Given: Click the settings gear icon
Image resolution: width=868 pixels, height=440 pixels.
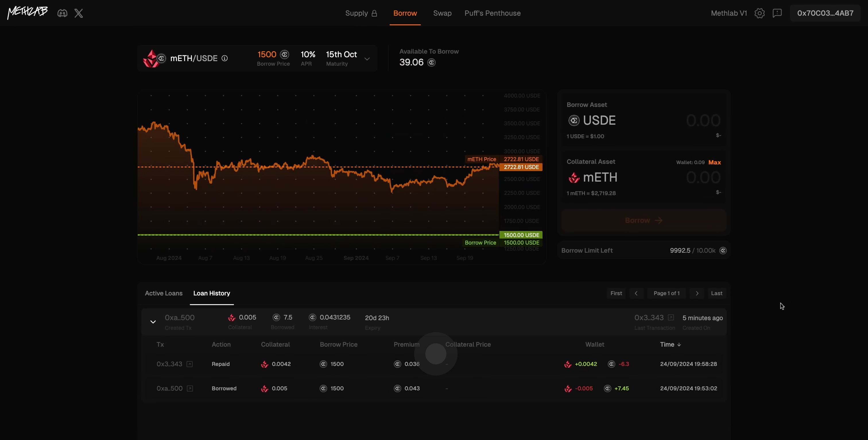Looking at the screenshot, I should [x=759, y=13].
